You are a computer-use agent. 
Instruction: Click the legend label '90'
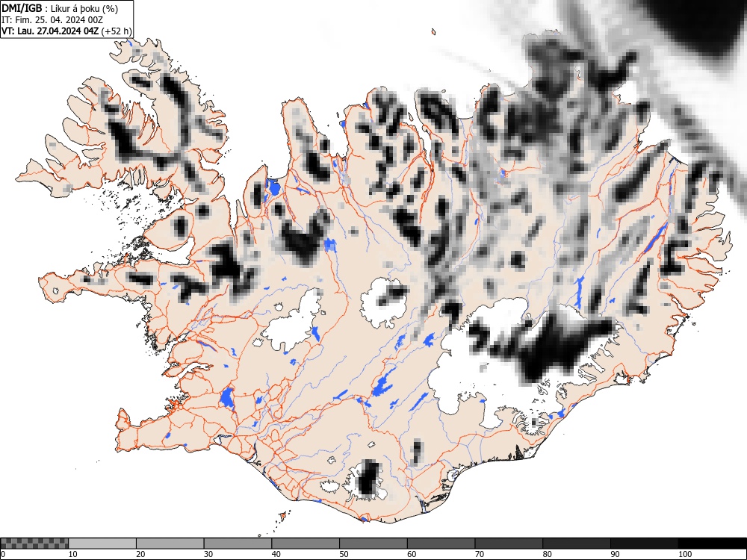[615, 554]
